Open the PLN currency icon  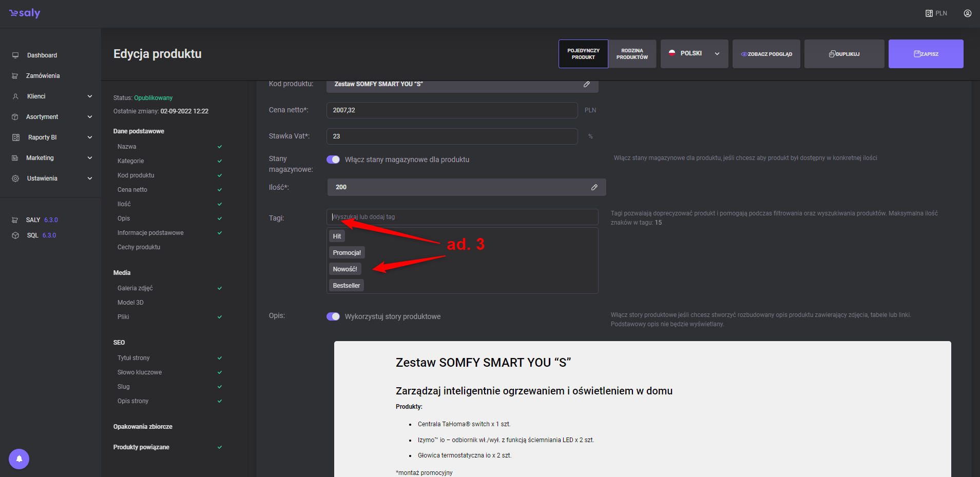coord(929,13)
